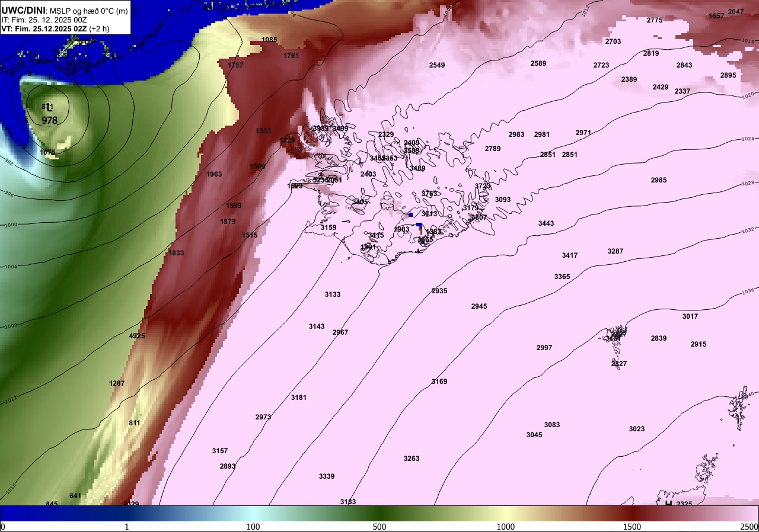Click the 500 label on the color scale
759x532 pixels.
coord(379,527)
